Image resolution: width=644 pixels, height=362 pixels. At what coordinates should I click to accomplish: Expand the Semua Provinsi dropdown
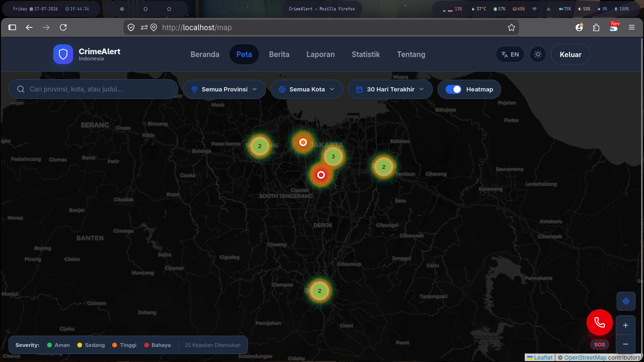224,89
